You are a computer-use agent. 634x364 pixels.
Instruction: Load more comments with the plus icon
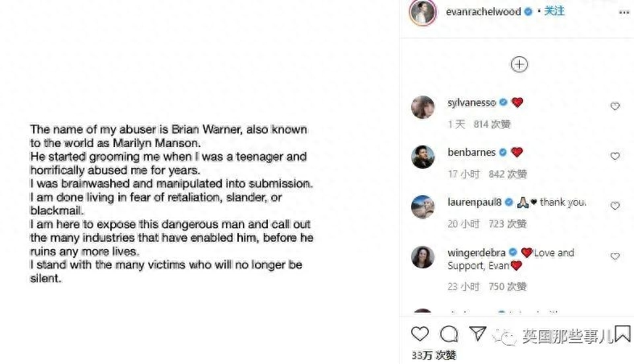coord(520,64)
